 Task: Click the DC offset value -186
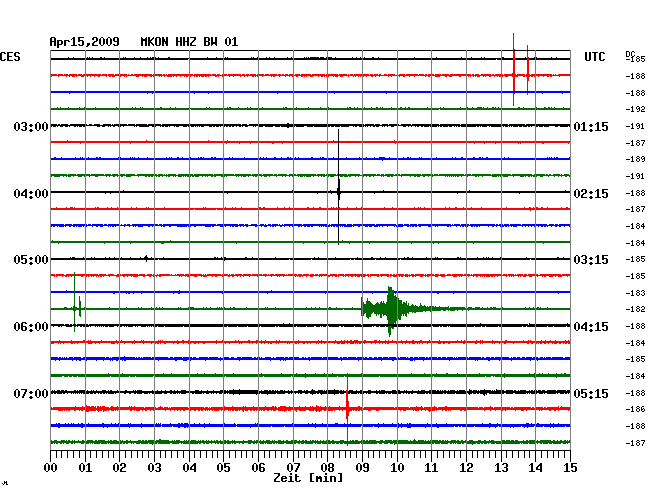(635, 409)
